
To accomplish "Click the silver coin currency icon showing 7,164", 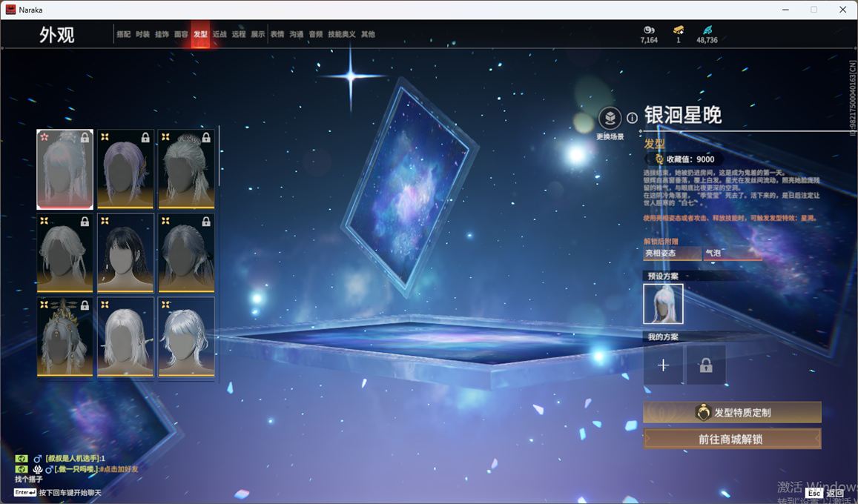I will [x=649, y=30].
